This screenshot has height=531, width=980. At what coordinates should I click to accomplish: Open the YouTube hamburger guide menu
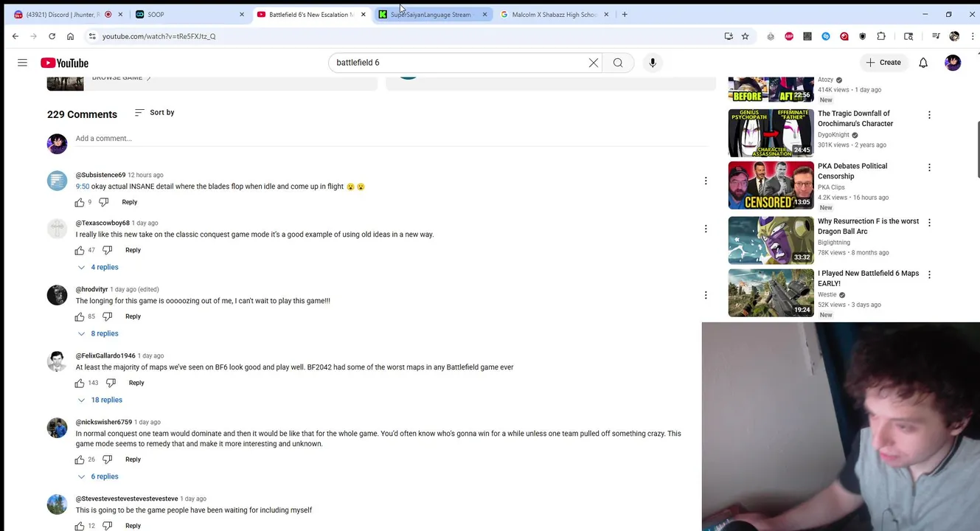(22, 63)
